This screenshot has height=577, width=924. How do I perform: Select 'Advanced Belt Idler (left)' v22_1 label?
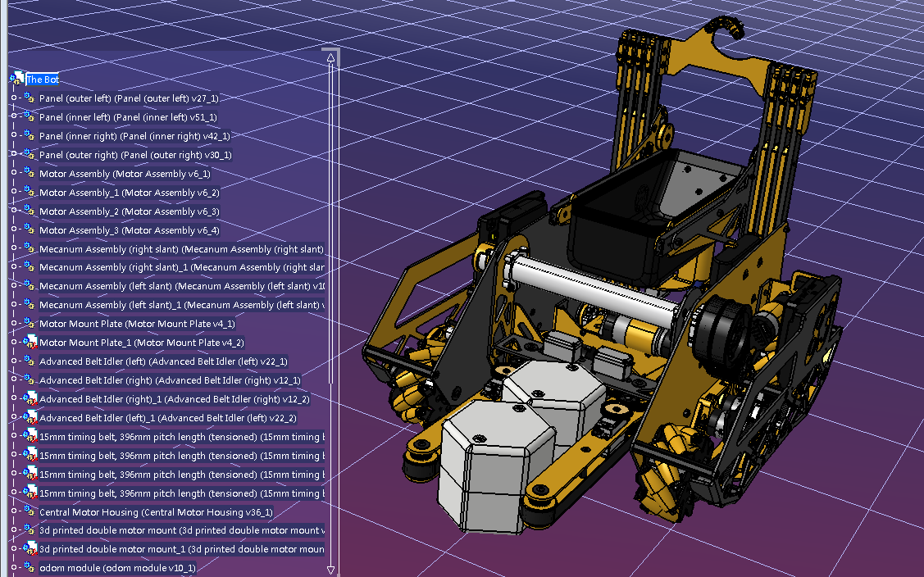coord(163,361)
